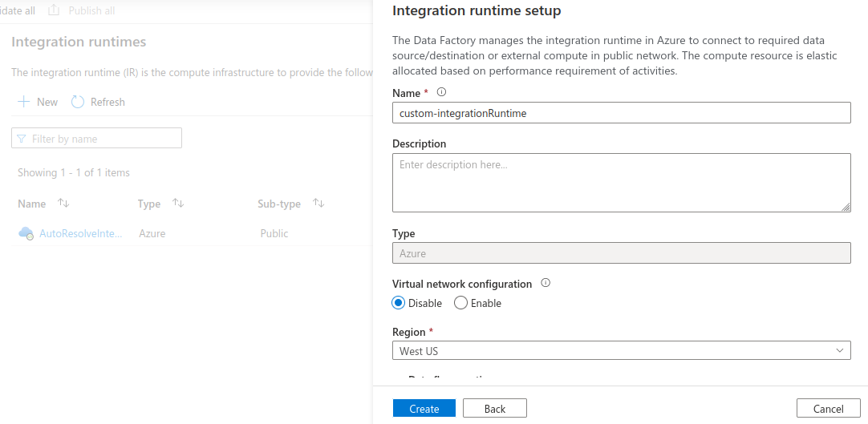Select Disable virtual network configuration

[x=398, y=303]
